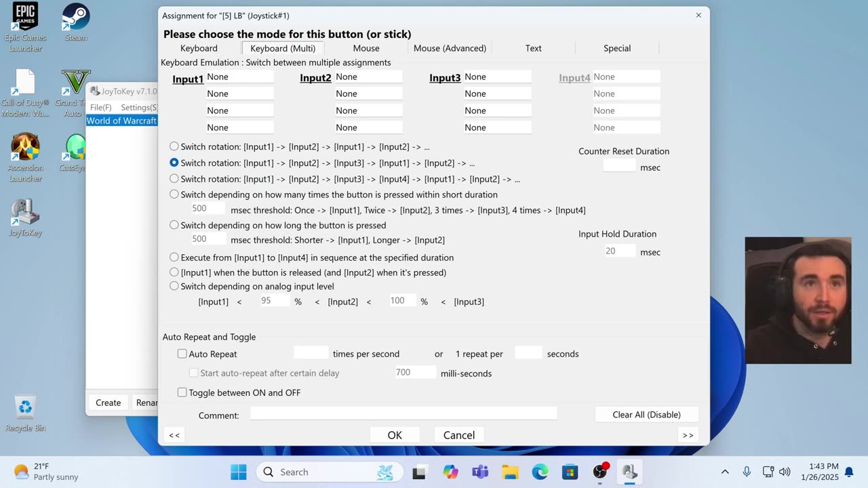Launch Microsoft Edge from taskbar
Viewport: 868px width, 488px height.
tap(540, 472)
